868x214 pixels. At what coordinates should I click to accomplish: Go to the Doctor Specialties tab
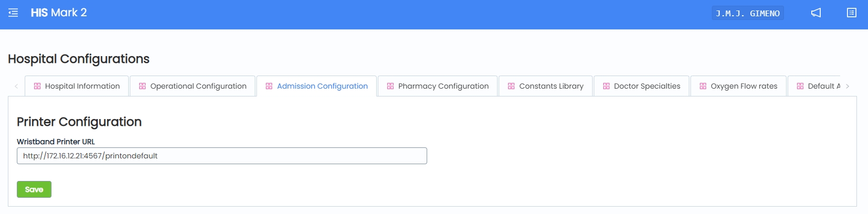(647, 86)
